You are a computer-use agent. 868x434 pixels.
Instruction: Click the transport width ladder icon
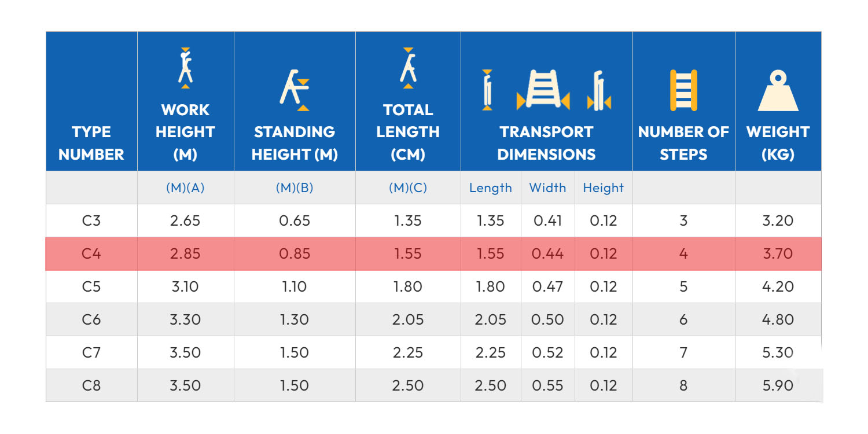click(543, 90)
